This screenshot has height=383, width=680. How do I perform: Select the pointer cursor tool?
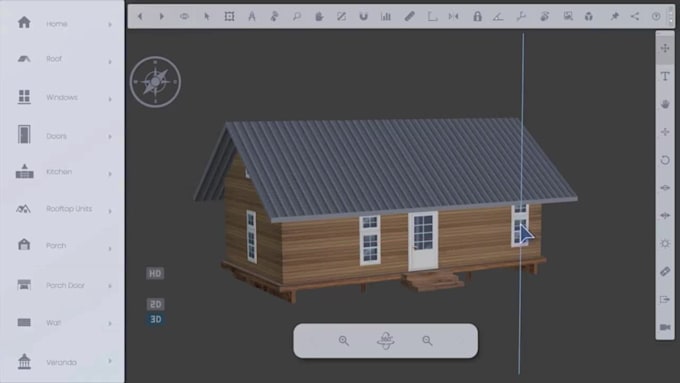pyautogui.click(x=207, y=16)
